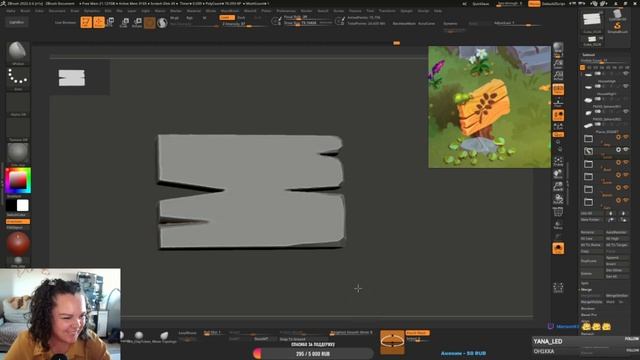Open the LightBox browser
The height and width of the screenshot is (360, 640).
pyautogui.click(x=17, y=22)
